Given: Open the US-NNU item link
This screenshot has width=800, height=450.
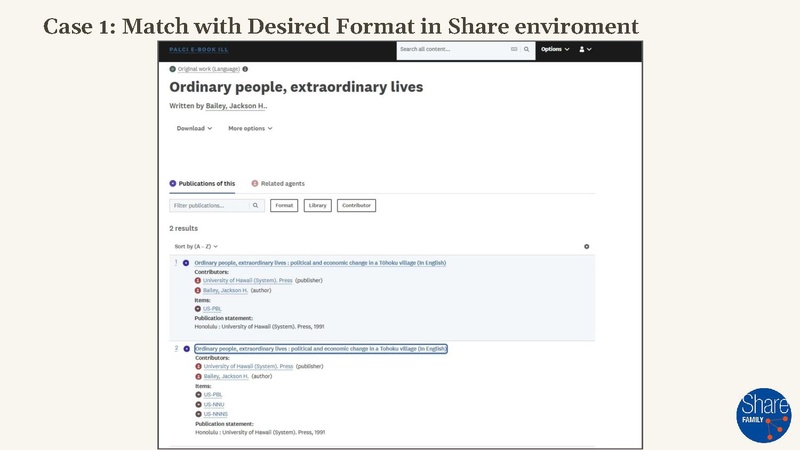Looking at the screenshot, I should 214,405.
